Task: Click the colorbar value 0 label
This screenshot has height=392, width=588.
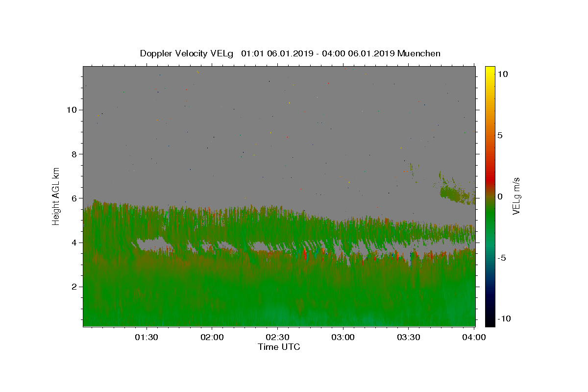Action: coord(500,196)
